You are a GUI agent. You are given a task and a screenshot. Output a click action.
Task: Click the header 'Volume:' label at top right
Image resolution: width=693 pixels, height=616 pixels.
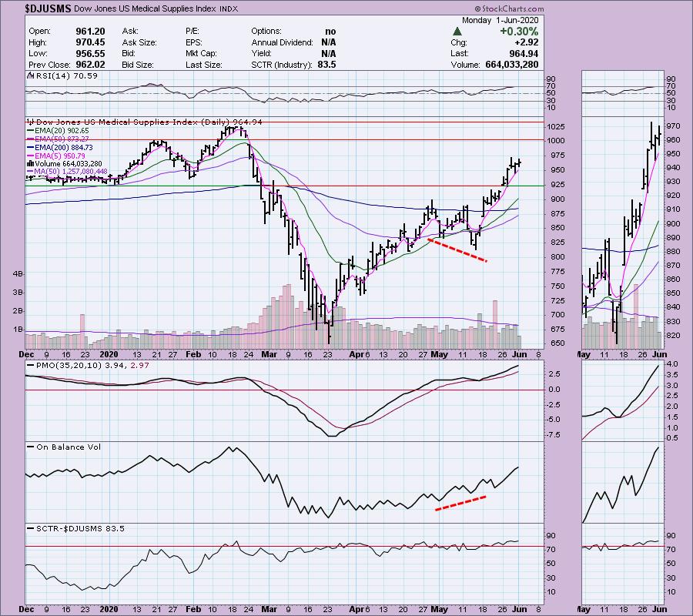click(x=465, y=65)
